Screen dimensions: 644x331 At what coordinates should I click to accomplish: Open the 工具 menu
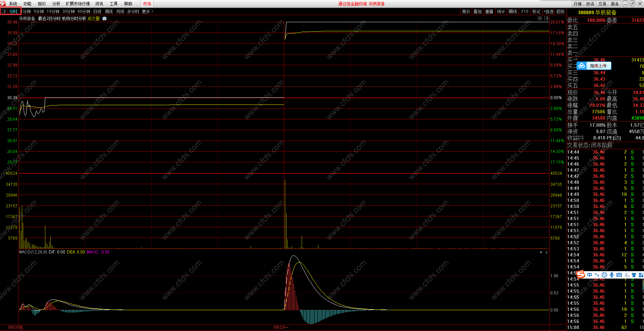pyautogui.click(x=114, y=4)
